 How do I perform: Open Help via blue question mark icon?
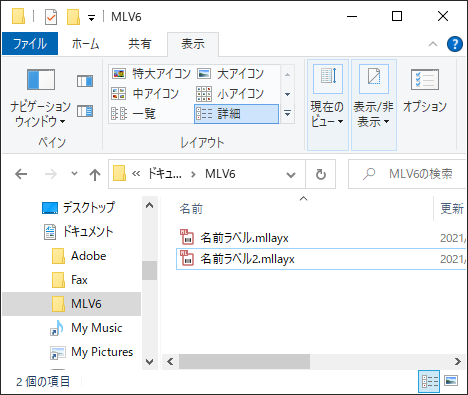coord(455,44)
